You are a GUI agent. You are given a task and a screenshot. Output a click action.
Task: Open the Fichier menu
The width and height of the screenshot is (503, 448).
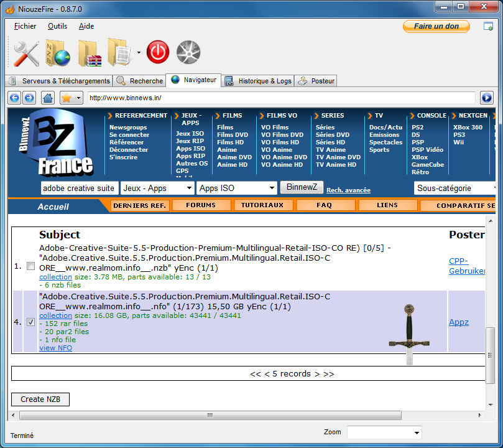(25, 26)
